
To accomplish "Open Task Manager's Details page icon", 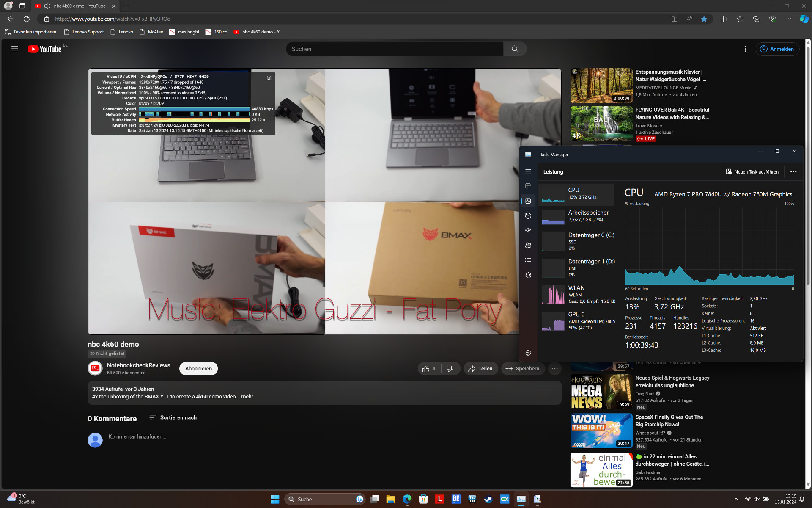I will coord(528,260).
